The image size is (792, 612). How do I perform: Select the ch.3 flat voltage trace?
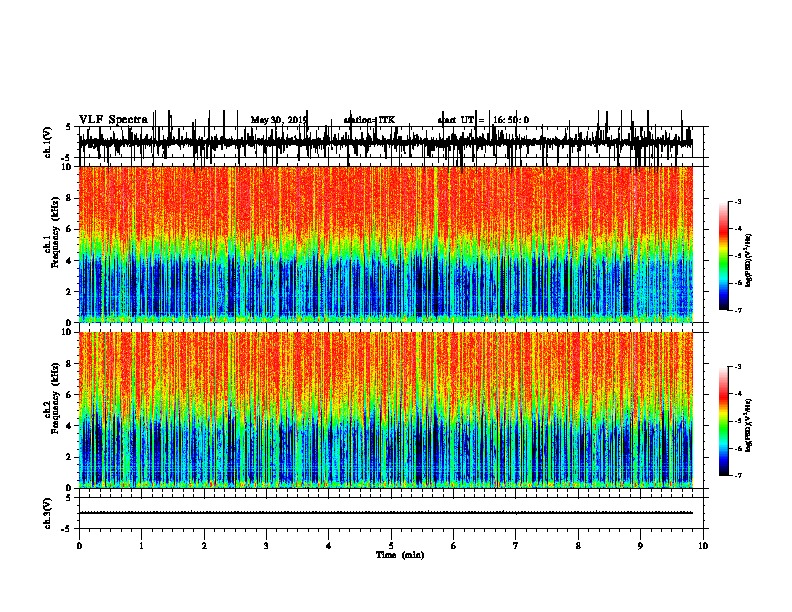385,513
